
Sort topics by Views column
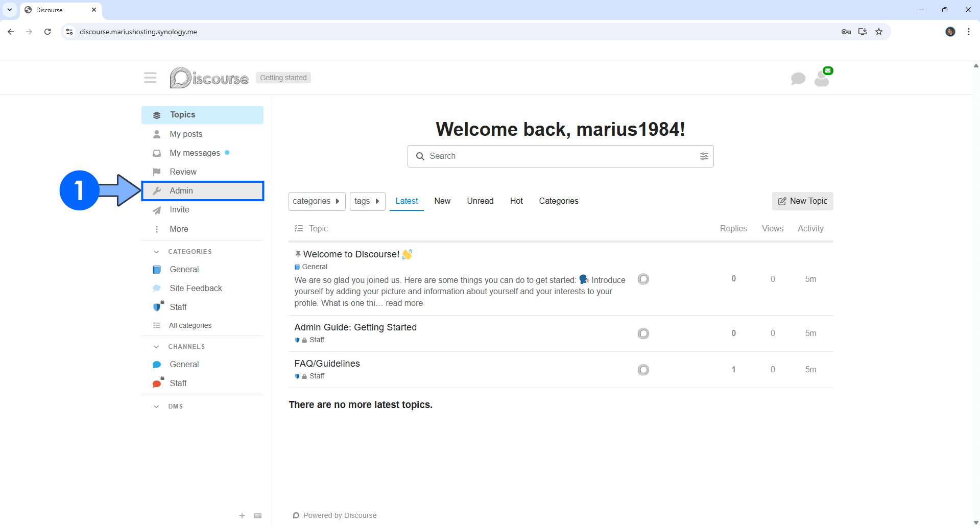(773, 229)
